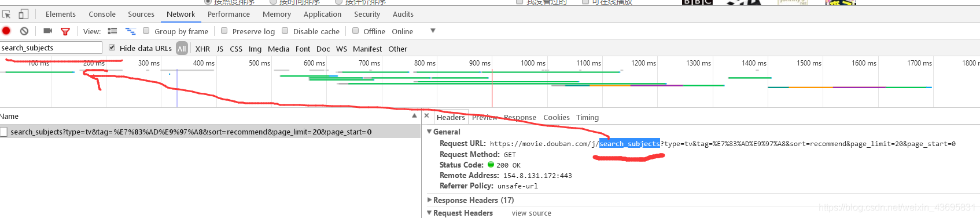Clear the network log

[24, 31]
